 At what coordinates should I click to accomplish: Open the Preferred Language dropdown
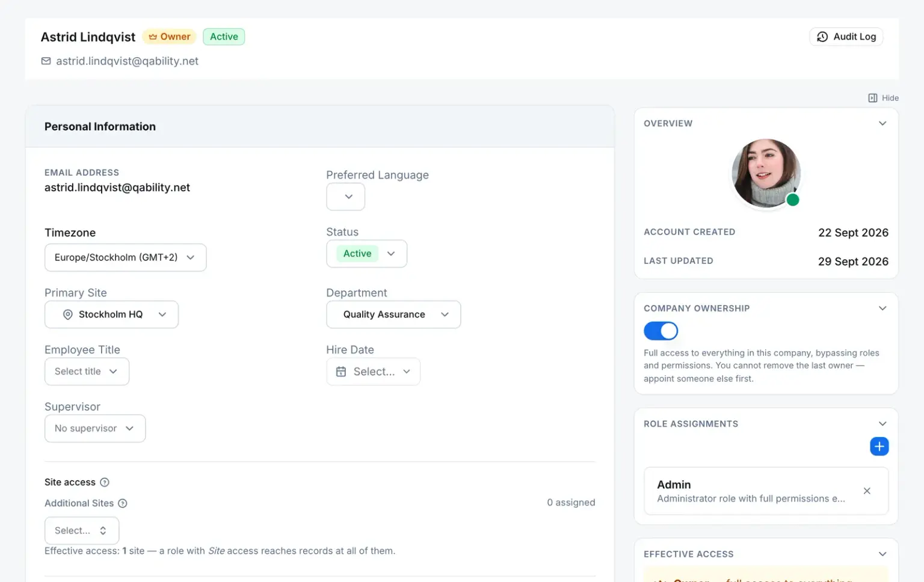tap(345, 197)
